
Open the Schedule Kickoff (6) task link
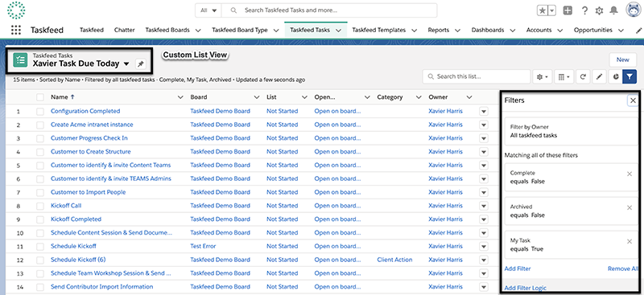[78, 260]
